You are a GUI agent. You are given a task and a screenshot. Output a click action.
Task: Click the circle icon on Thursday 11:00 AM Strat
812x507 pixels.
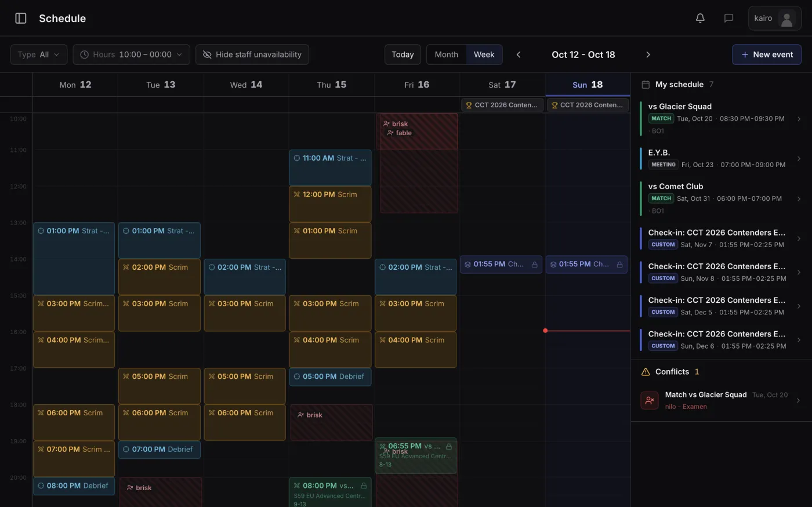(297, 158)
